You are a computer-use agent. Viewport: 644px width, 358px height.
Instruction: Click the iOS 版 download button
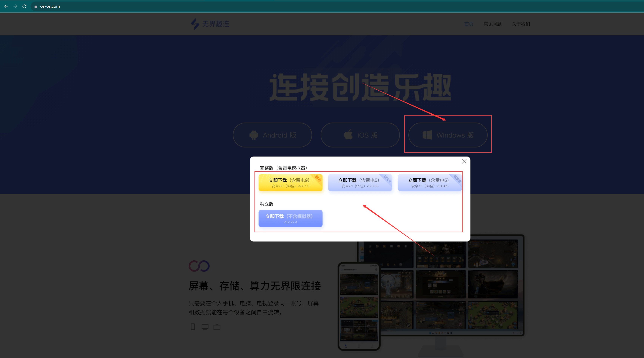pyautogui.click(x=360, y=135)
